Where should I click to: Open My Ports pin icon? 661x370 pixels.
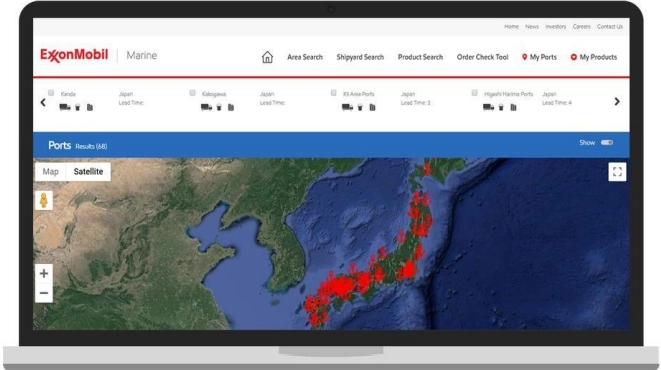tap(524, 57)
